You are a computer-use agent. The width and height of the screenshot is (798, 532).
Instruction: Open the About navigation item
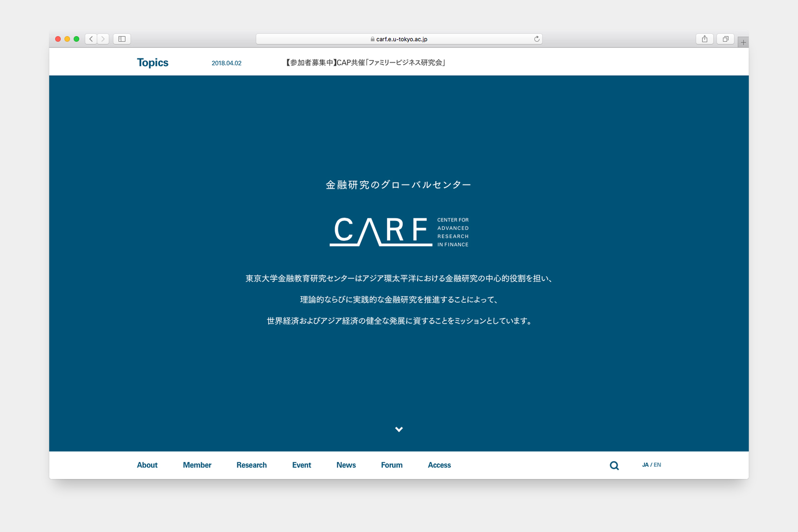tap(147, 465)
